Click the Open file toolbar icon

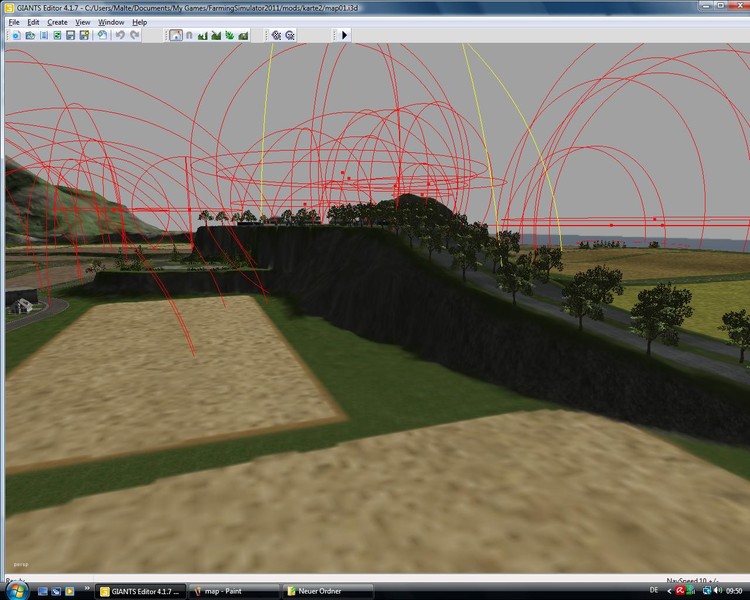(30, 35)
